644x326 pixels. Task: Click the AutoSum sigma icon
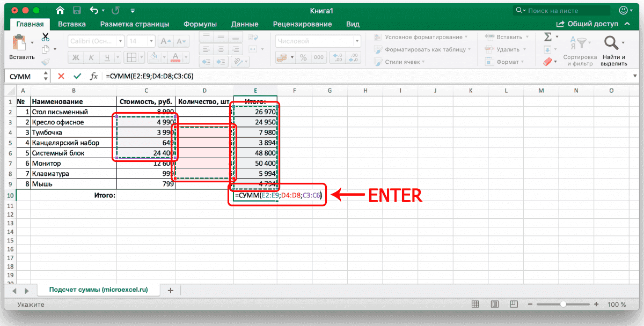tap(547, 37)
